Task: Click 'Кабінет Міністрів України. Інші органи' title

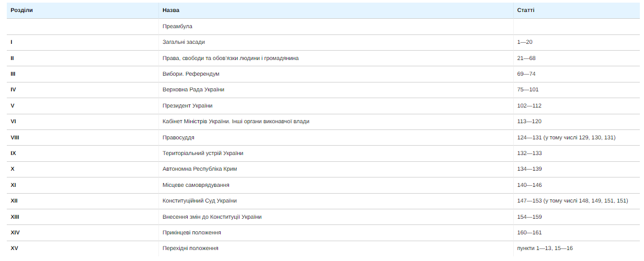Action: pos(236,122)
